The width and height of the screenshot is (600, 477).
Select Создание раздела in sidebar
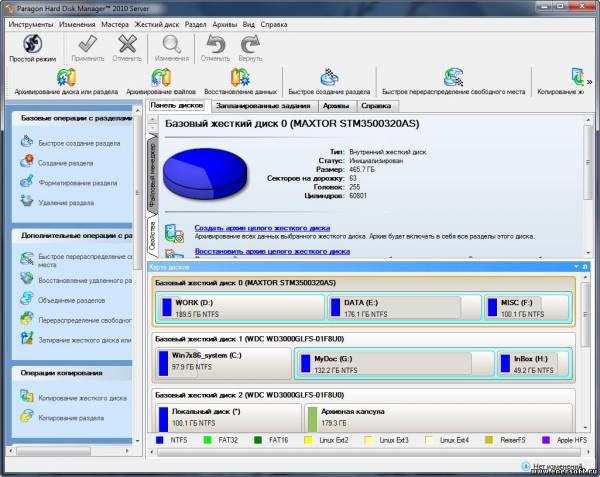[x=57, y=162]
